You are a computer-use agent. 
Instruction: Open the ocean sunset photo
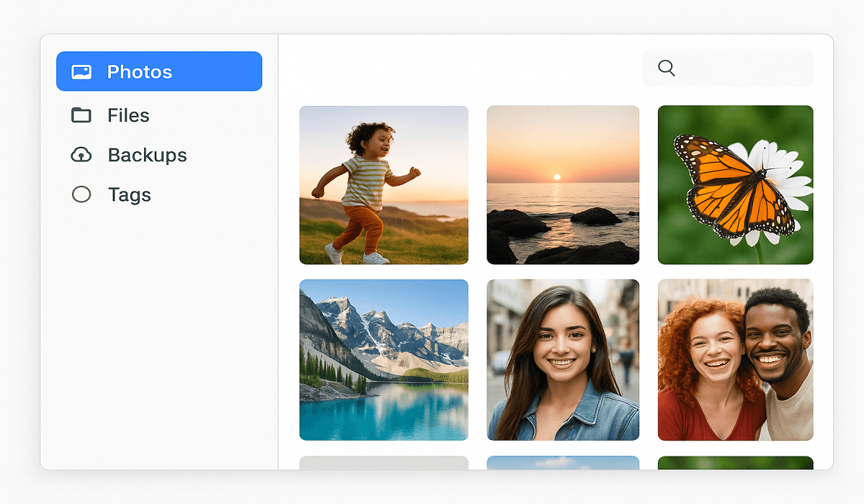click(563, 185)
